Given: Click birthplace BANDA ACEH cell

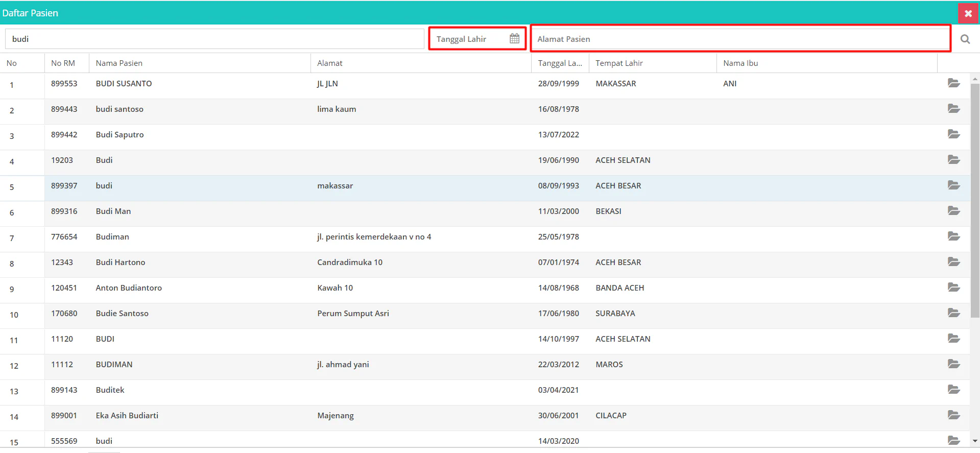Looking at the screenshot, I should (619, 288).
